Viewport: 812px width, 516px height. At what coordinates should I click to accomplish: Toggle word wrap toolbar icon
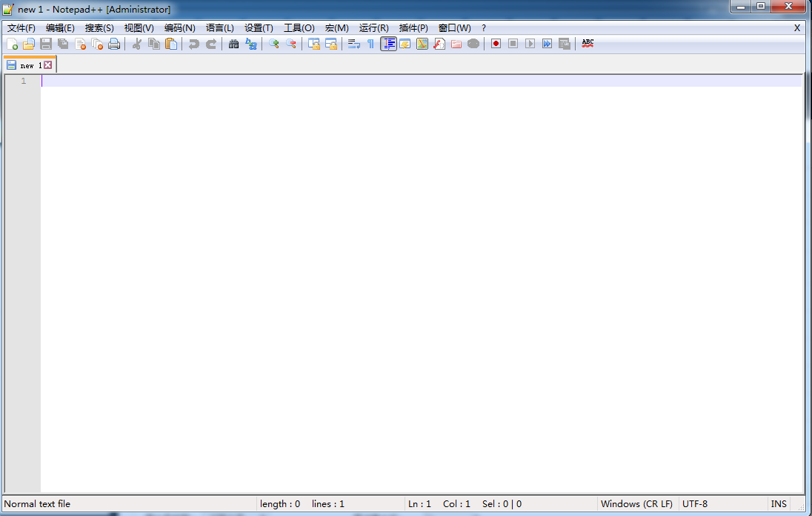coord(353,44)
